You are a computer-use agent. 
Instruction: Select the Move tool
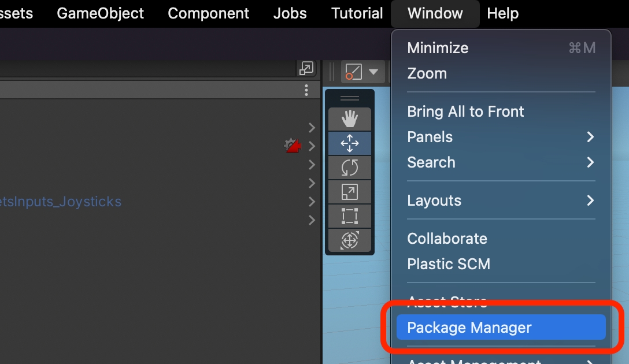(350, 143)
